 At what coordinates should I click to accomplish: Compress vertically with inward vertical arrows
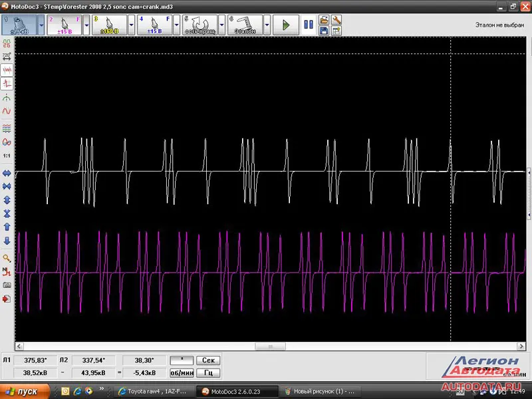[x=7, y=213]
